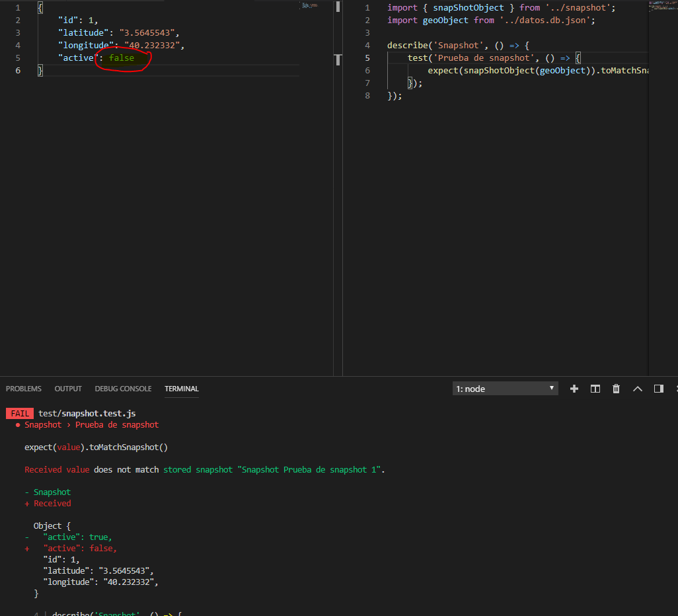The image size is (678, 616).
Task: Click line number 5 in the test file
Action: (x=367, y=58)
